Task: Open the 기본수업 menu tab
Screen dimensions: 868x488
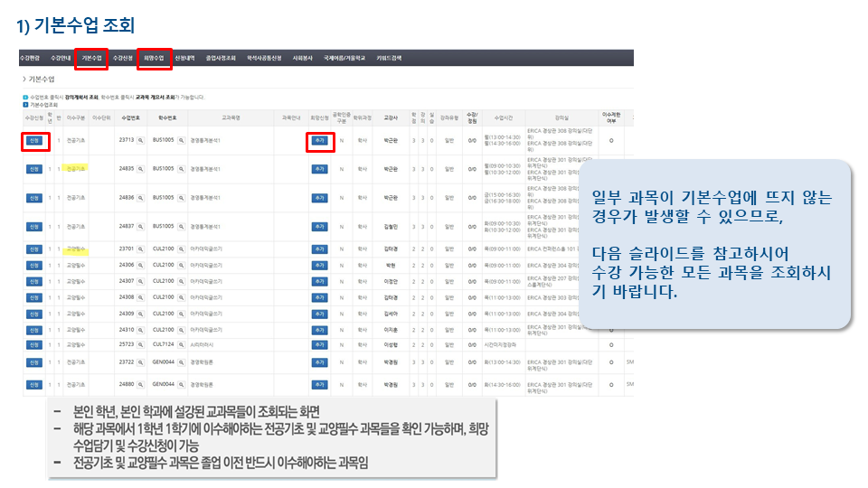Action: [x=91, y=58]
